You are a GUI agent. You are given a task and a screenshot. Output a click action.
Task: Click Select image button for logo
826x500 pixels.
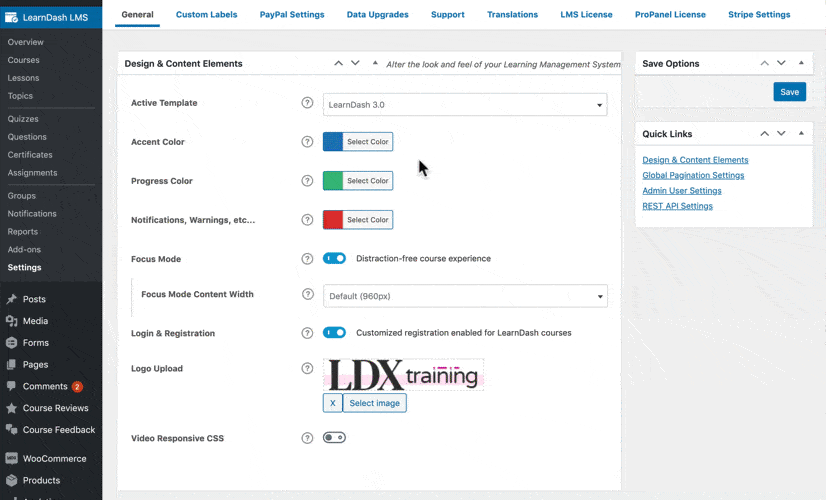pyautogui.click(x=375, y=403)
